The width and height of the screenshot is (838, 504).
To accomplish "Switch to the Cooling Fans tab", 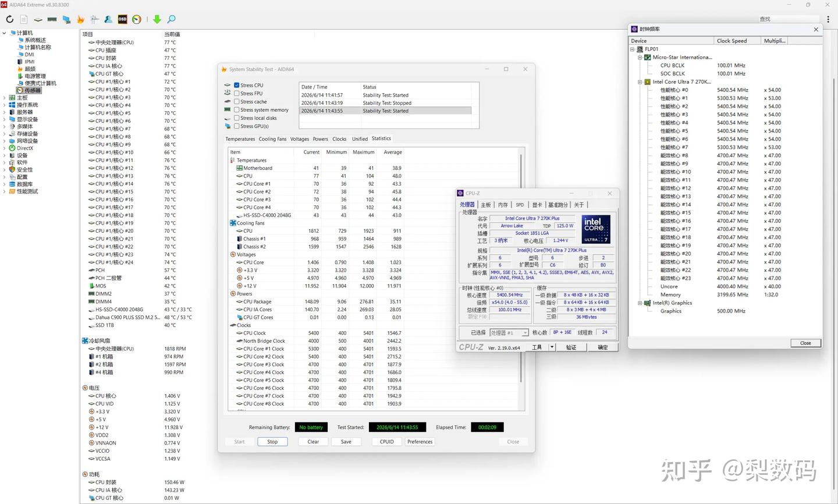I will pyautogui.click(x=273, y=139).
